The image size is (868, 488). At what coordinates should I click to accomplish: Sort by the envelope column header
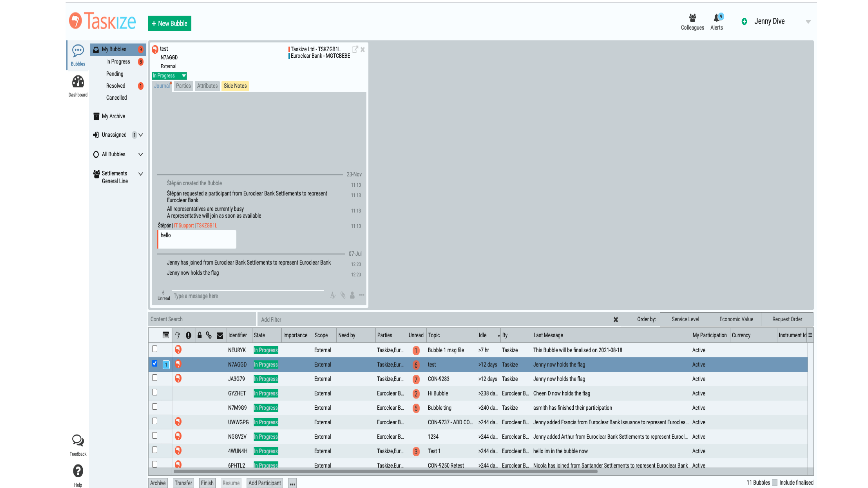pos(220,335)
